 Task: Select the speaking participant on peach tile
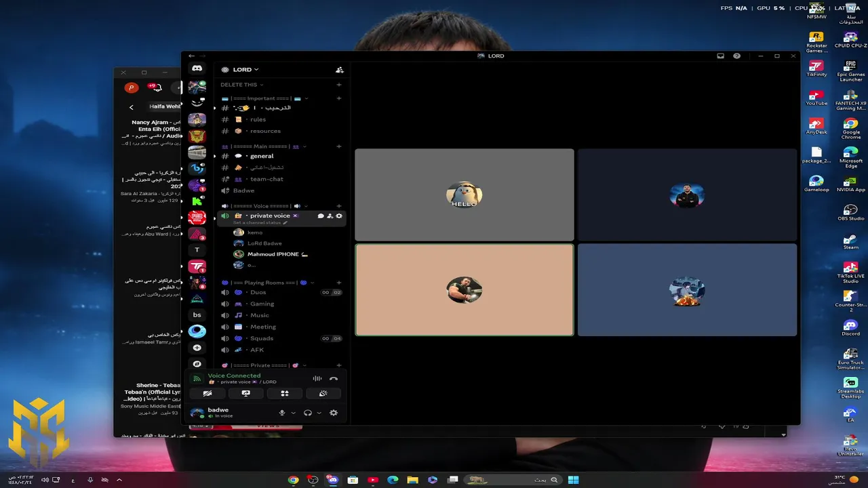point(465,290)
